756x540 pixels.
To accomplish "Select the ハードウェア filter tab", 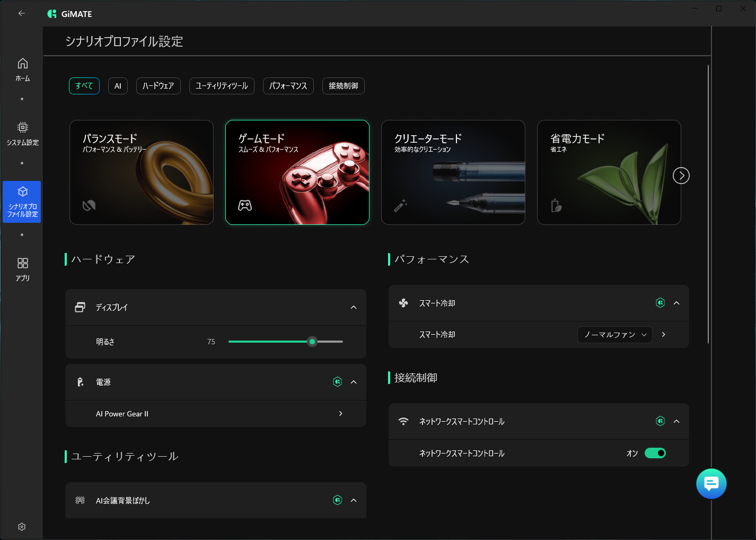I will coord(159,86).
